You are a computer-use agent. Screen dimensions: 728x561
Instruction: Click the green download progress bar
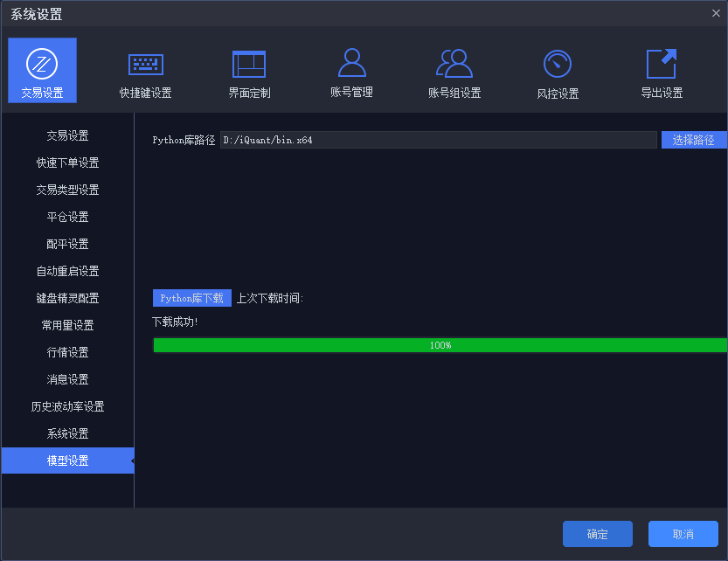point(440,345)
